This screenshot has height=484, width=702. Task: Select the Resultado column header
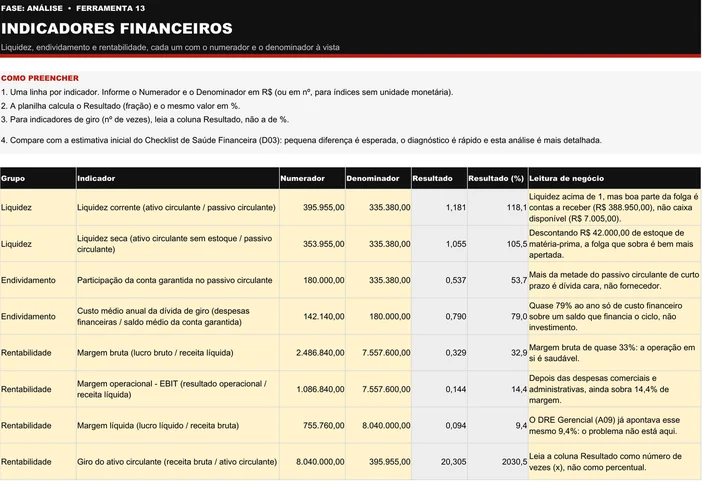[439, 178]
